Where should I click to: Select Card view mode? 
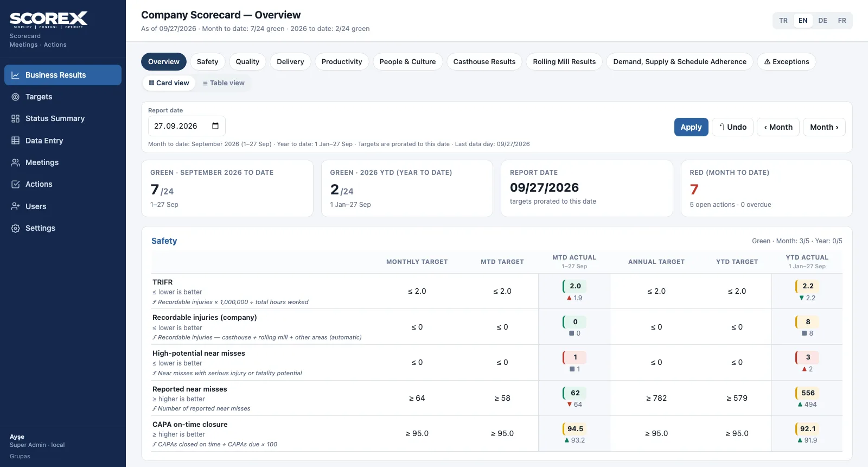tap(169, 83)
